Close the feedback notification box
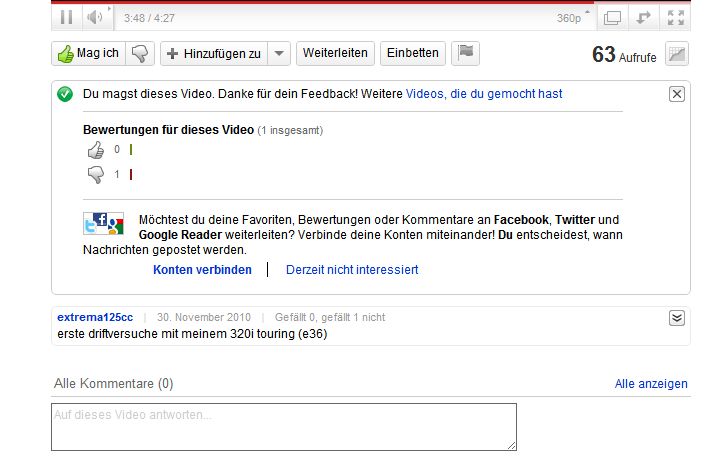705x472 pixels. coord(677,94)
